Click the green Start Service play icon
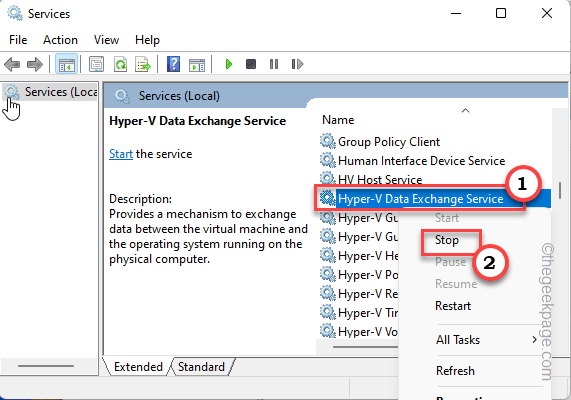The width and height of the screenshot is (571, 400). pos(229,64)
